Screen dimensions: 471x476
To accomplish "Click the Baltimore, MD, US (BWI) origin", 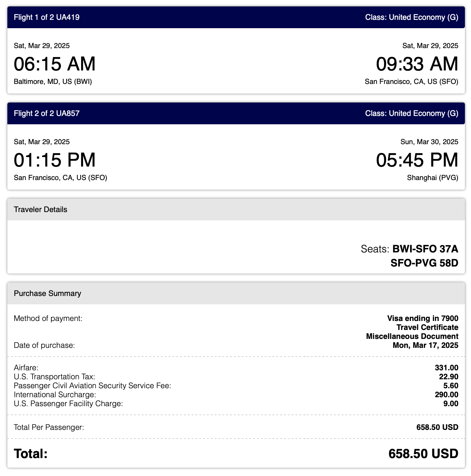I will (x=53, y=82).
